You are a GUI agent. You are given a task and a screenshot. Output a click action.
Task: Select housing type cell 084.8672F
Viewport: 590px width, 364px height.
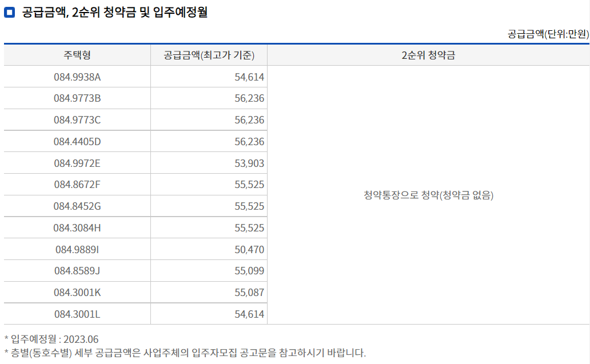point(77,185)
